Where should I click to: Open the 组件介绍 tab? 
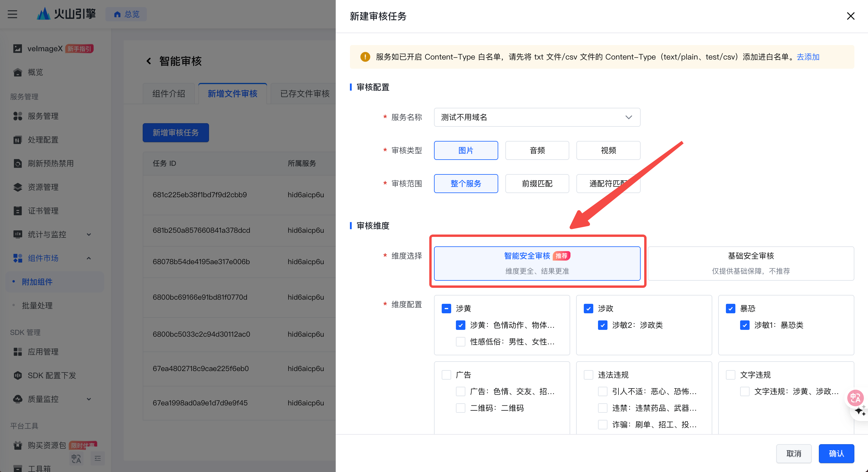(168, 93)
